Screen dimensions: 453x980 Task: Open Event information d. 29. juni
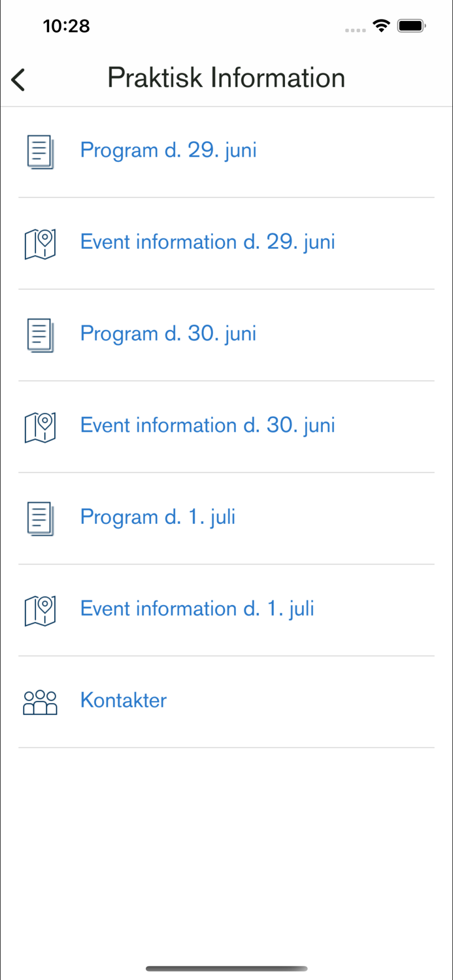click(x=207, y=242)
